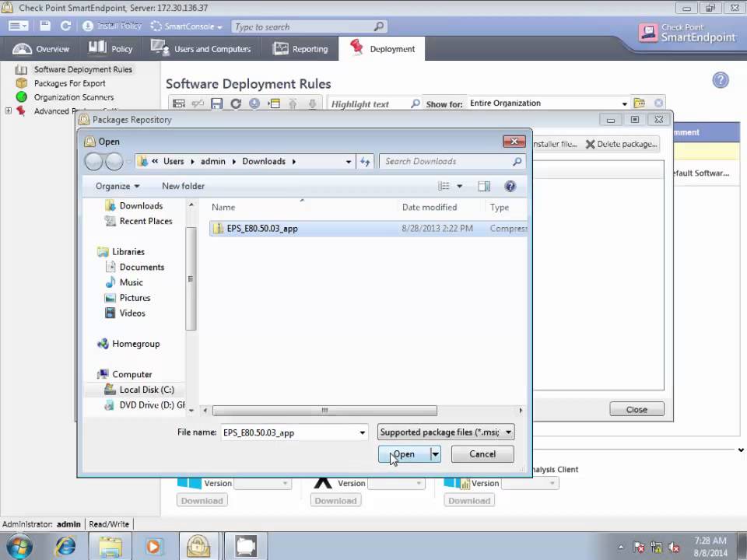The width and height of the screenshot is (747, 560).
Task: Click the Back navigation button in Open dialog
Action: coord(94,162)
